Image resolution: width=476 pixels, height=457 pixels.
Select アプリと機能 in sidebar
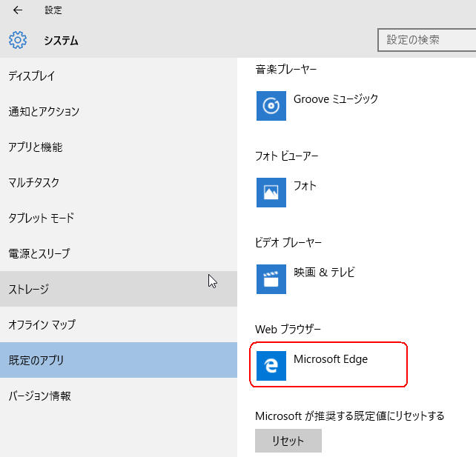tap(119, 147)
